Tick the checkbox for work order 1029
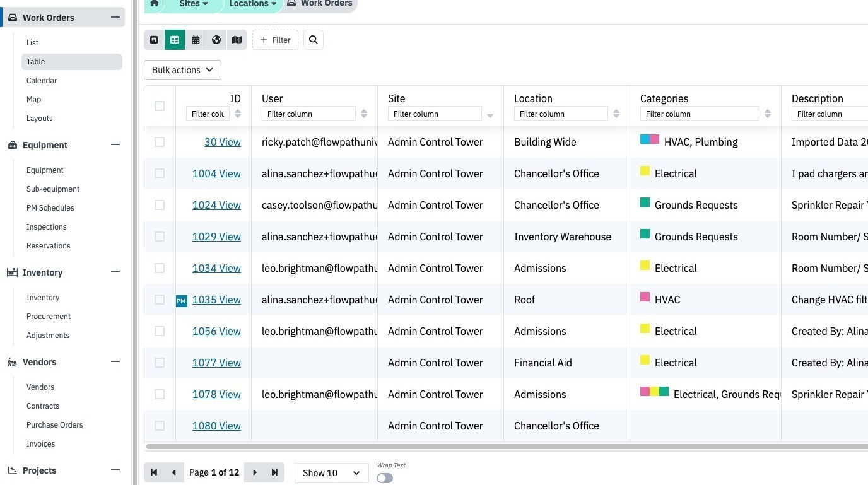 click(160, 237)
